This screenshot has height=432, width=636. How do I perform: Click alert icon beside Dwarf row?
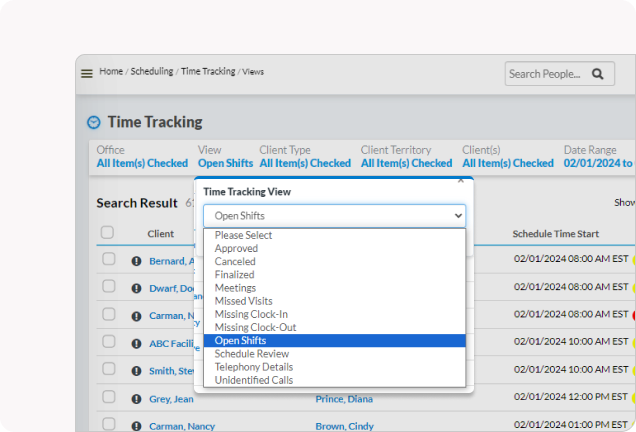136,288
